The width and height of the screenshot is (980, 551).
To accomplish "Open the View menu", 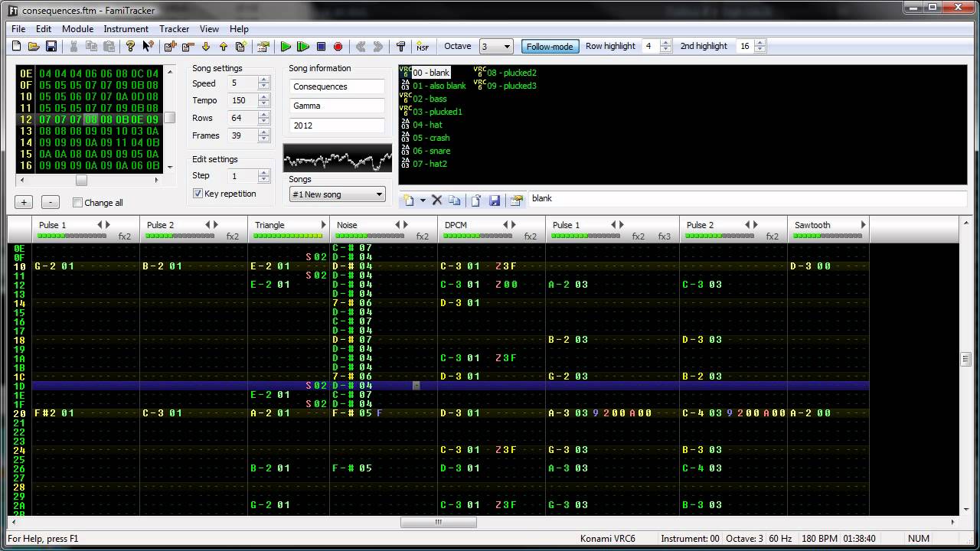I will pos(209,29).
